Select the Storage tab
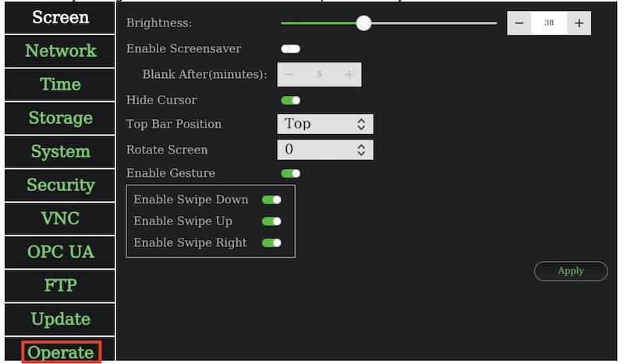 click(x=60, y=118)
